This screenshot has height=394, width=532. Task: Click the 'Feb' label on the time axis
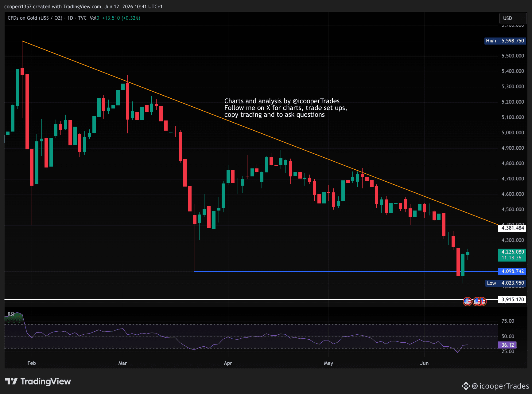(32, 363)
